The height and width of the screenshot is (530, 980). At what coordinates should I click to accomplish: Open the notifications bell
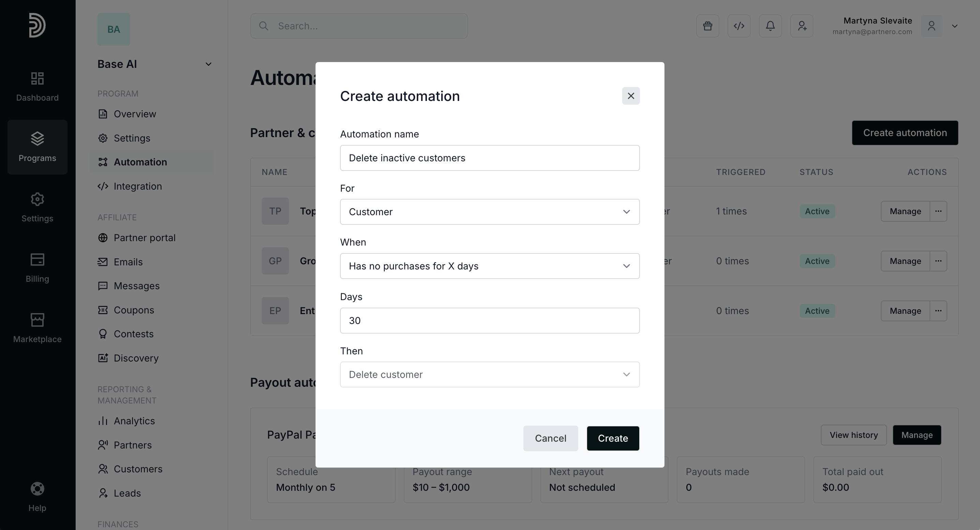point(770,26)
